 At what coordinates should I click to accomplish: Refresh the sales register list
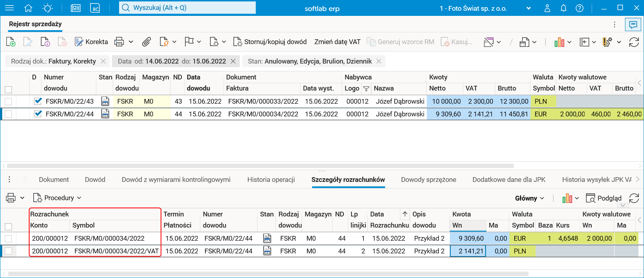634,42
